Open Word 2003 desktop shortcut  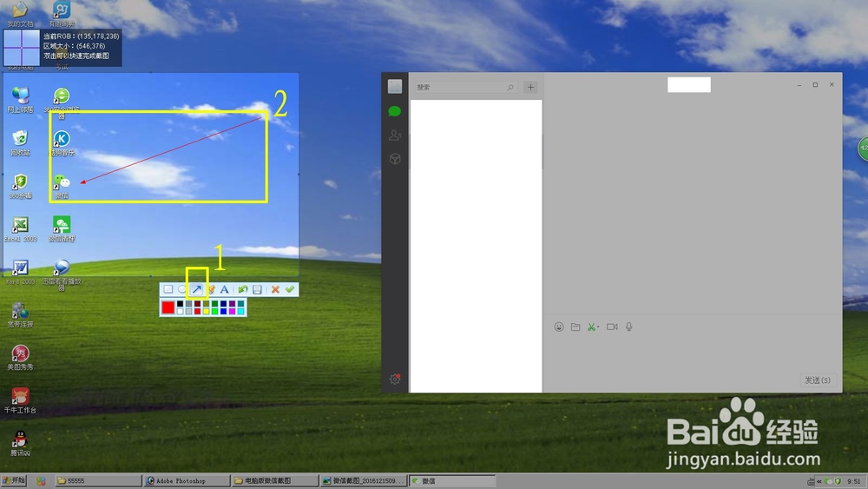(x=21, y=271)
